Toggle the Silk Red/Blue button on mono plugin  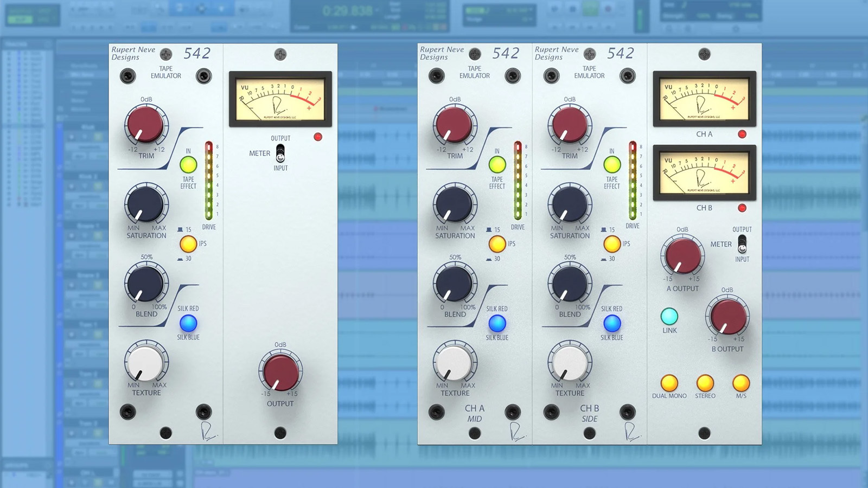pos(188,323)
